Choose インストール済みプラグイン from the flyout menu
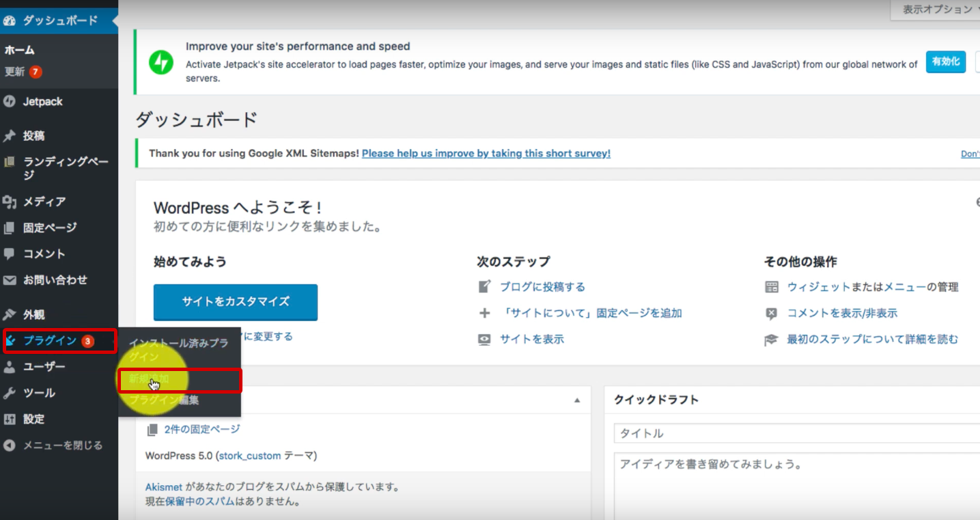Viewport: 980px width, 520px height. (x=179, y=349)
